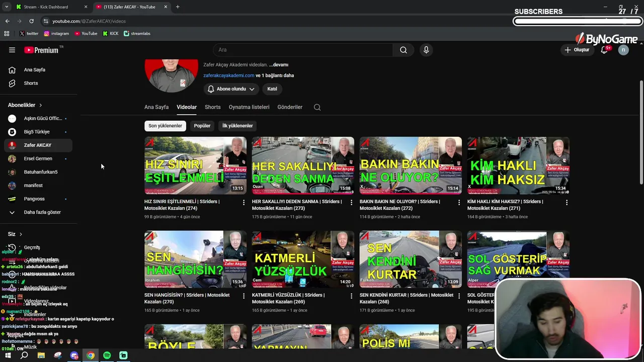Click the Katıl join button
This screenshot has width=644, height=362.
(x=272, y=89)
